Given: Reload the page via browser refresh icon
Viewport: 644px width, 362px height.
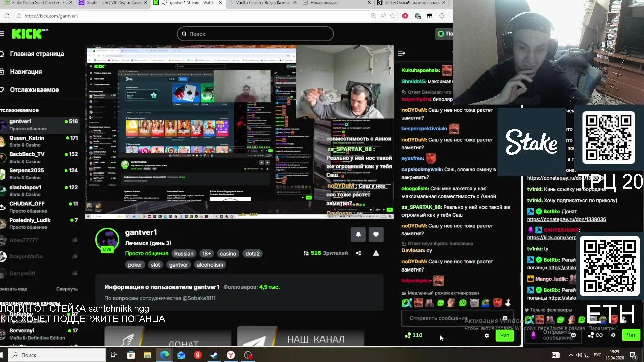Looking at the screenshot, I should [7, 16].
